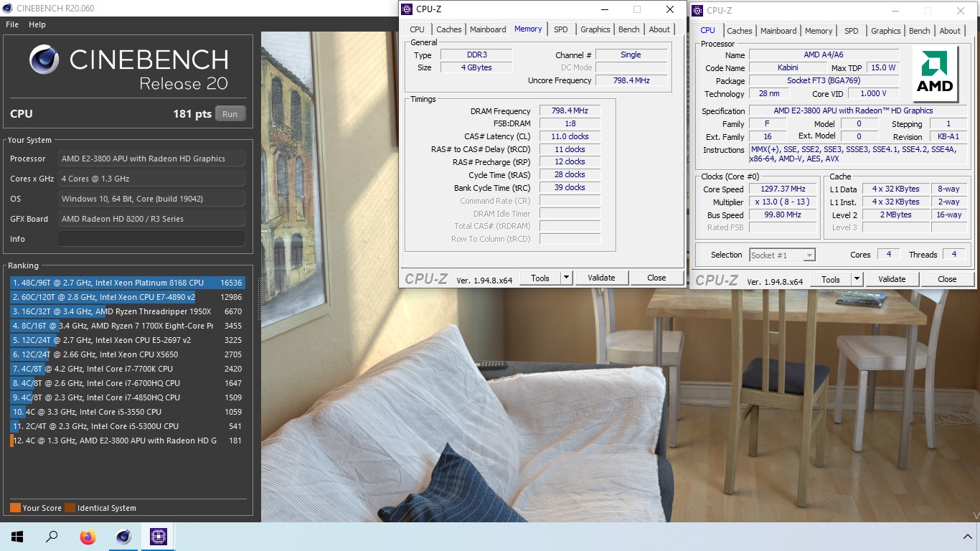980x551 pixels.
Task: Open the Help menu in Cinebench
Action: point(37,24)
